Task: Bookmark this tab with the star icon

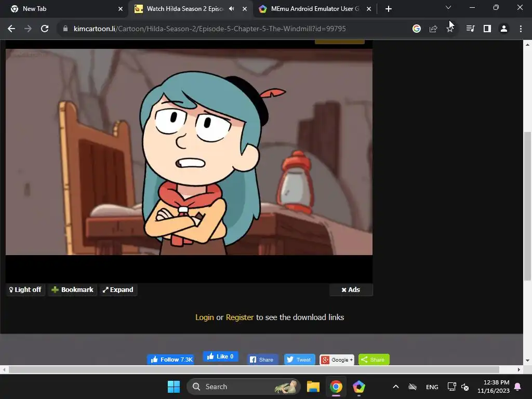Action: click(x=450, y=29)
